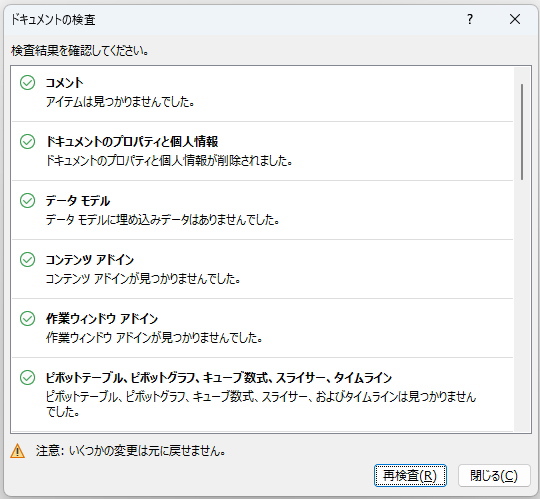Click the results list vertical scrollbar thumb
The height and width of the screenshot is (499, 540).
coord(522,132)
